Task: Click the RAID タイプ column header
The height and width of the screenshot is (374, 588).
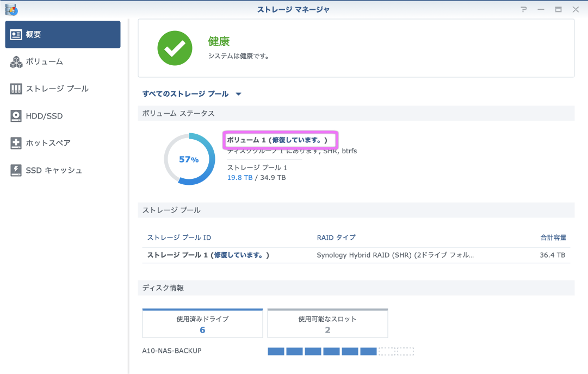Action: pos(336,238)
